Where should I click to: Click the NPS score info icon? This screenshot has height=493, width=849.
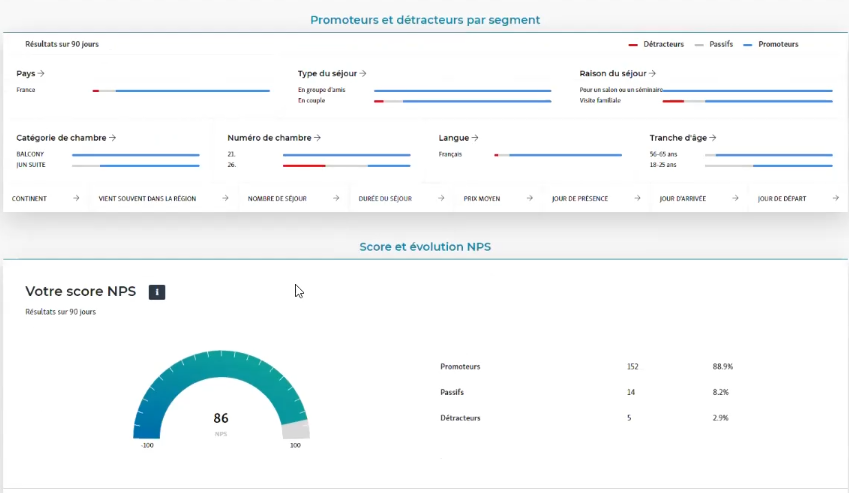pos(157,292)
